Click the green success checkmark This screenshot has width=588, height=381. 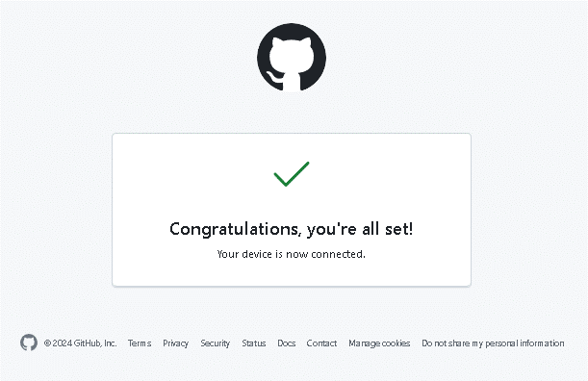tap(292, 174)
